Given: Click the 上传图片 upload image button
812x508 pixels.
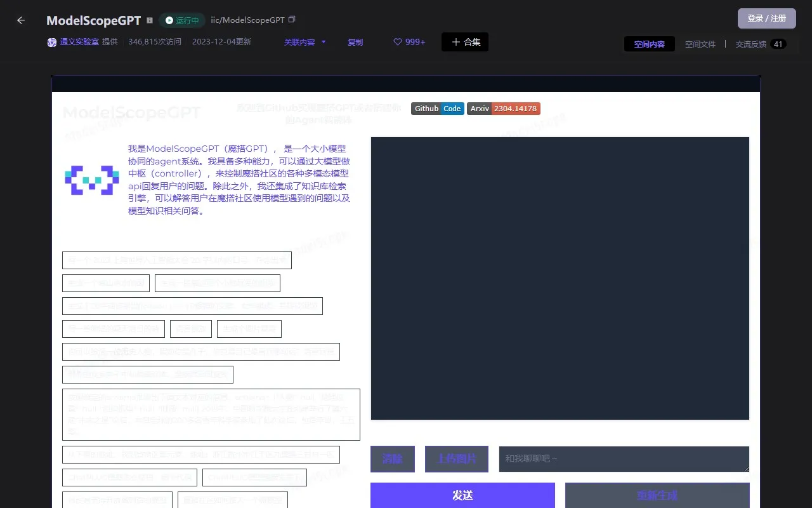Looking at the screenshot, I should point(456,459).
